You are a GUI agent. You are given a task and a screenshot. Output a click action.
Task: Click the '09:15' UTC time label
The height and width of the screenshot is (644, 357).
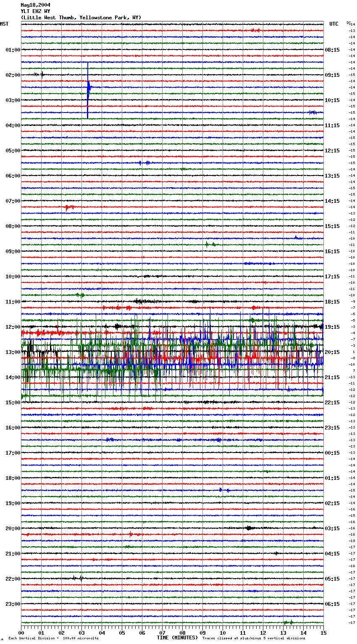tap(332, 75)
